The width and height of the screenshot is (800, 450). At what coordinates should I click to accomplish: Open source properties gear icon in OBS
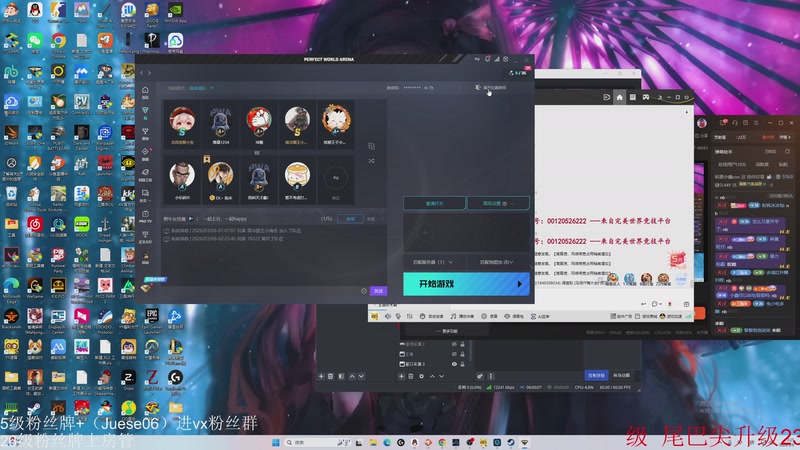click(421, 377)
